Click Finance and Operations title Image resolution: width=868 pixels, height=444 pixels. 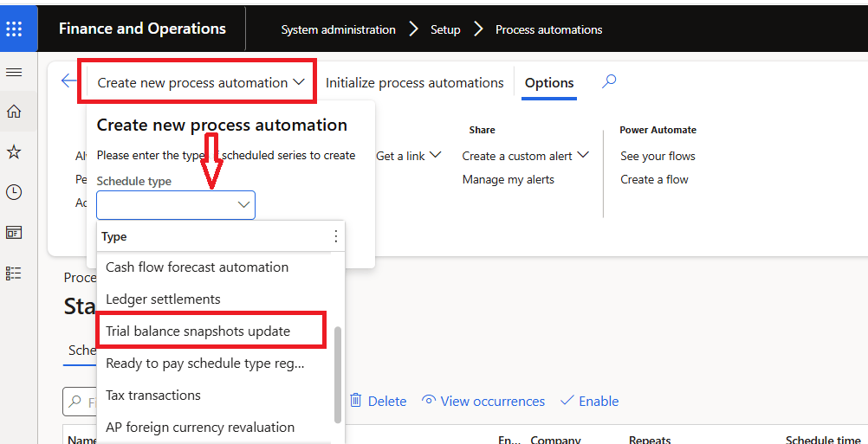pos(142,29)
